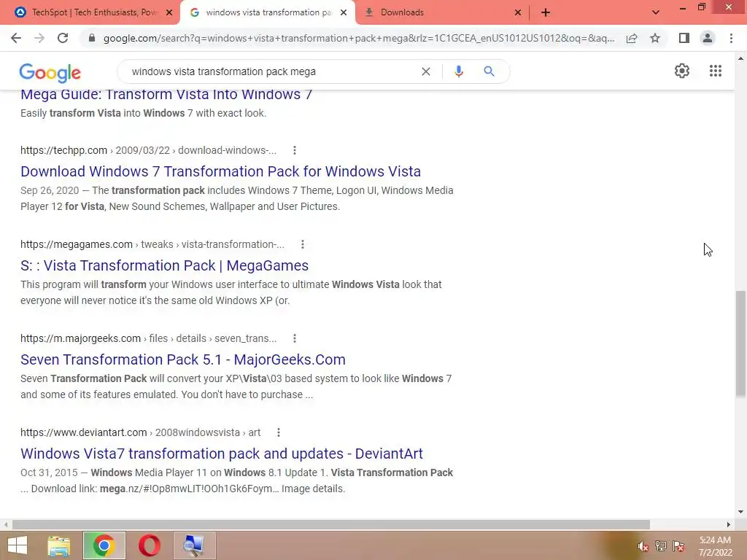Close the Google search tab
The image size is (747, 560).
click(344, 12)
